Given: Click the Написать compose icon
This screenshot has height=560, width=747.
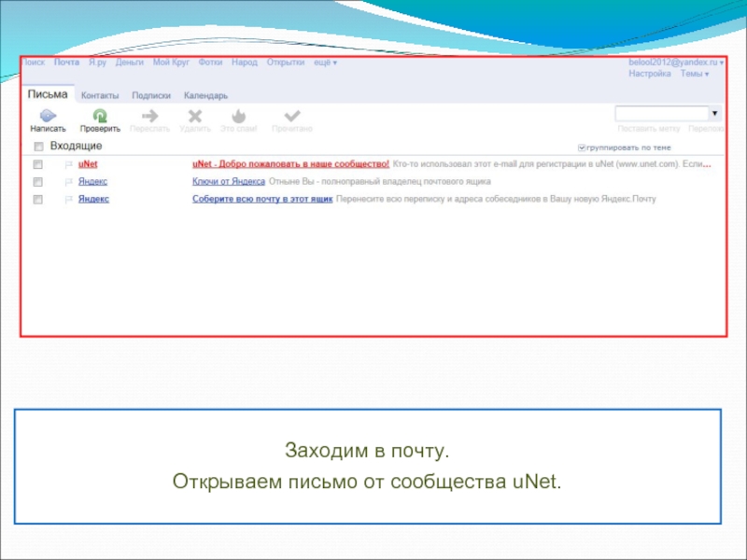Looking at the screenshot, I should click(48, 116).
